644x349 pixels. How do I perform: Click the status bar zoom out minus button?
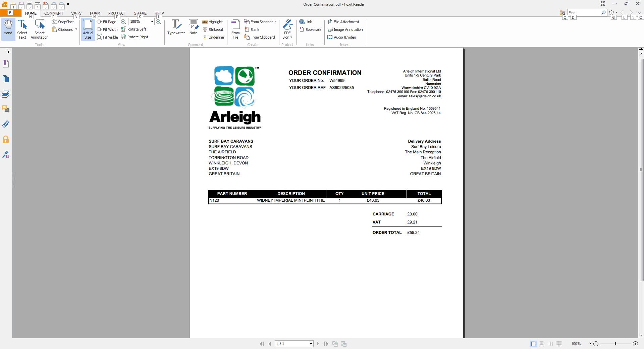point(596,344)
